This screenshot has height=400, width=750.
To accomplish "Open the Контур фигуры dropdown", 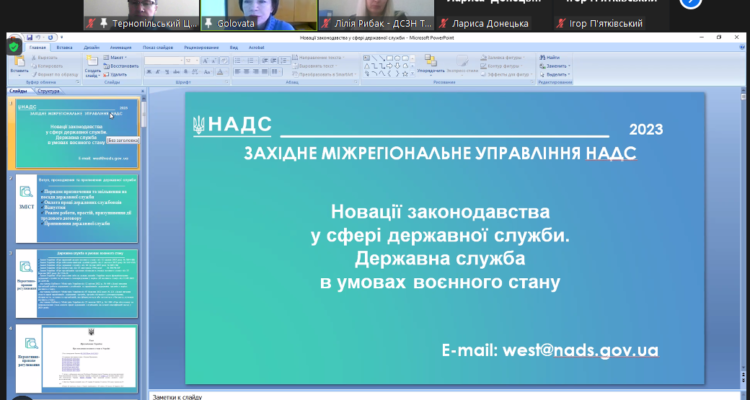I will tap(502, 66).
